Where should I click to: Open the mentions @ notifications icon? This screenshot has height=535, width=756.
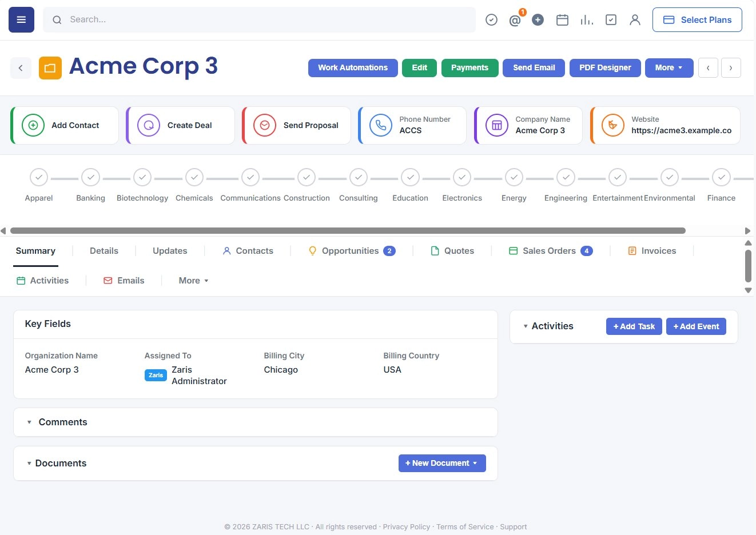(515, 20)
